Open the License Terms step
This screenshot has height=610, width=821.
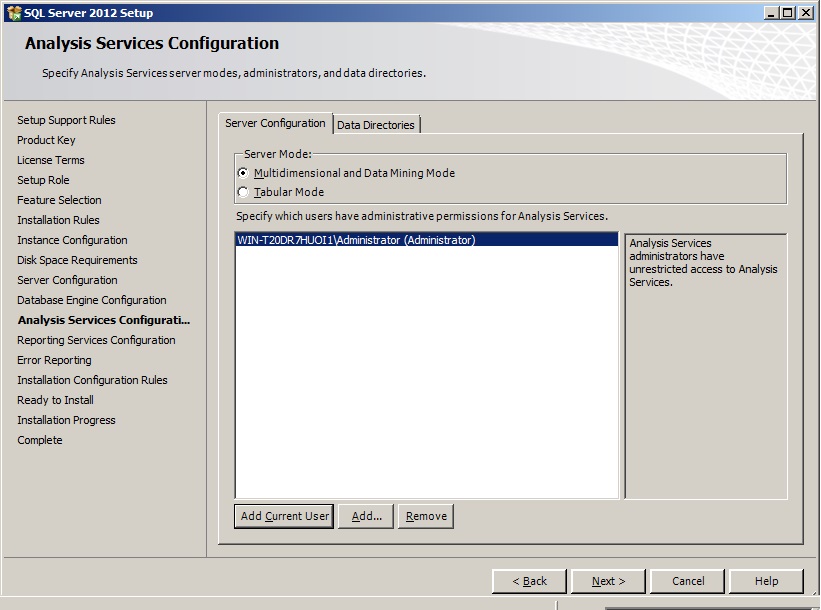[51, 160]
